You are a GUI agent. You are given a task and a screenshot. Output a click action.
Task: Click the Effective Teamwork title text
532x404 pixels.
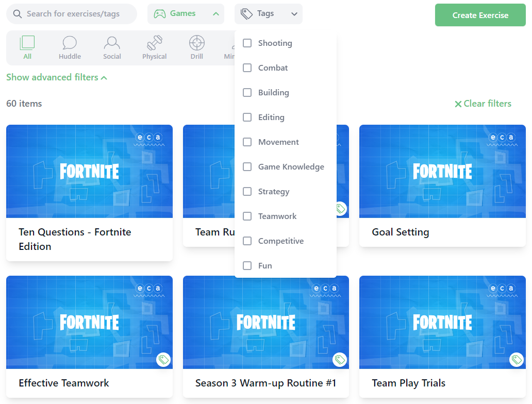click(64, 383)
